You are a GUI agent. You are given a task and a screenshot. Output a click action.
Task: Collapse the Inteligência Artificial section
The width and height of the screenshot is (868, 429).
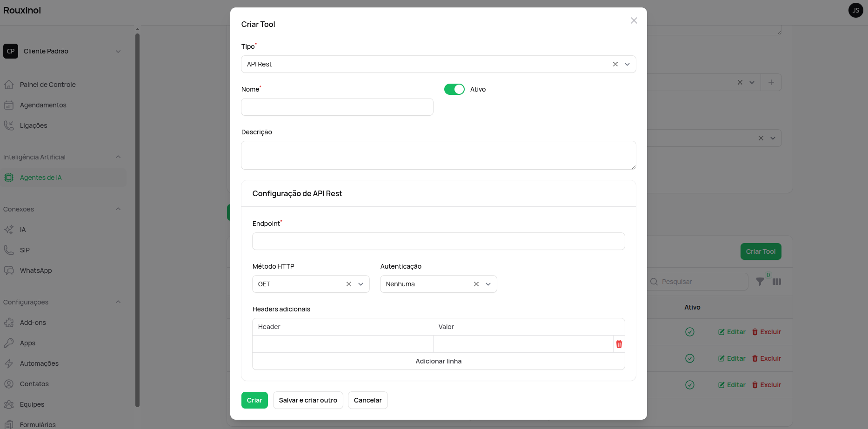[x=118, y=157]
